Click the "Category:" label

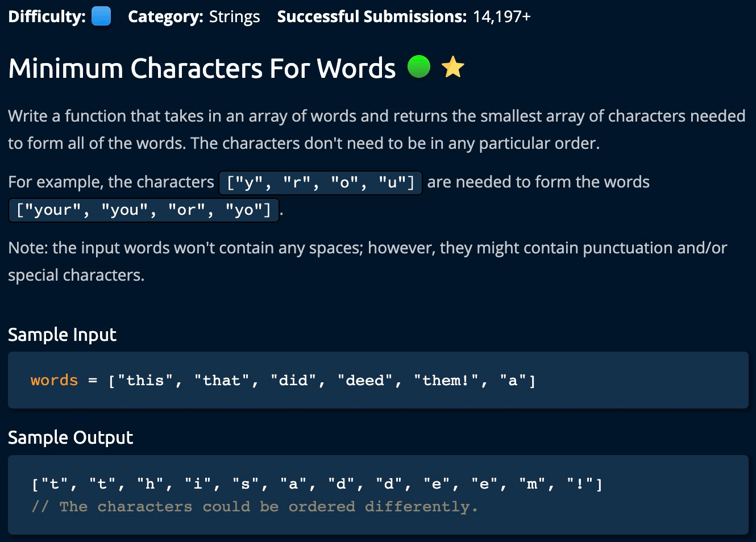click(165, 16)
